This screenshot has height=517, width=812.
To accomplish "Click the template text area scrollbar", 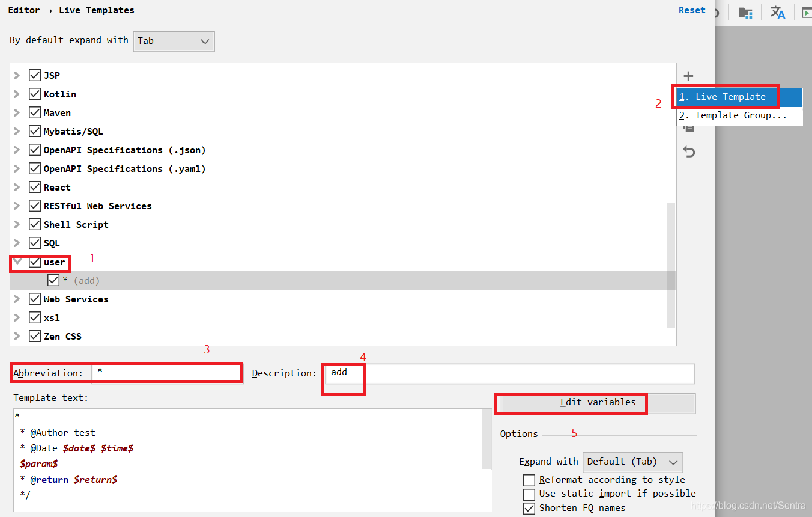I will point(486,439).
